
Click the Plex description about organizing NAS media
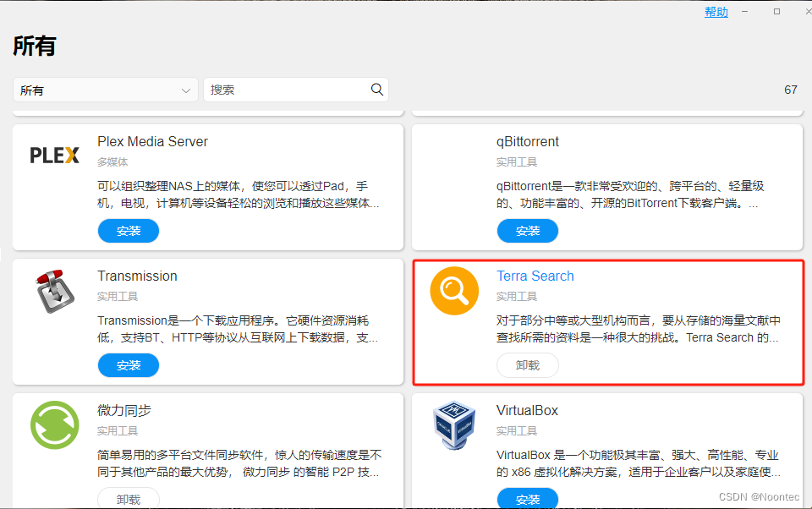(239, 194)
